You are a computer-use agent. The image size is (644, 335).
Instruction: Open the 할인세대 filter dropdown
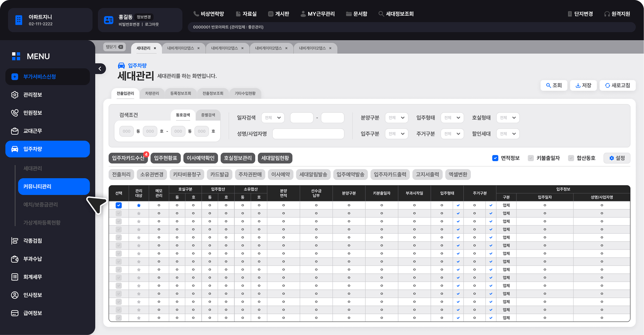tap(508, 134)
